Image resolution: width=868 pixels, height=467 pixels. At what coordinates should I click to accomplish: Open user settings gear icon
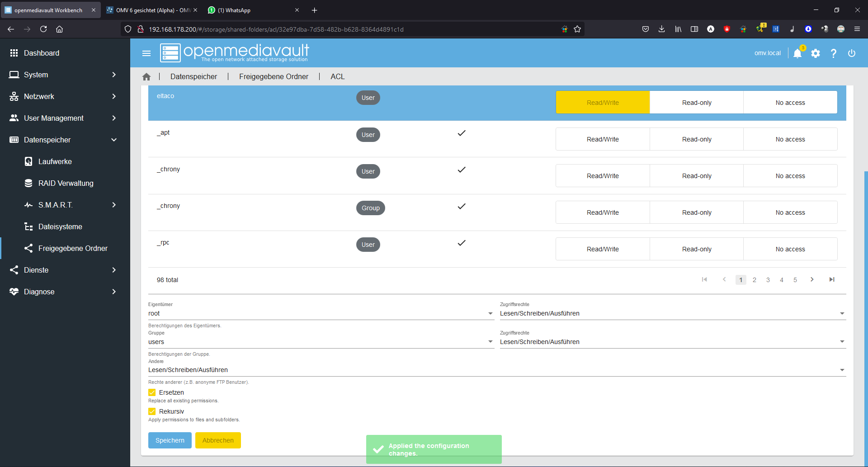click(x=816, y=53)
